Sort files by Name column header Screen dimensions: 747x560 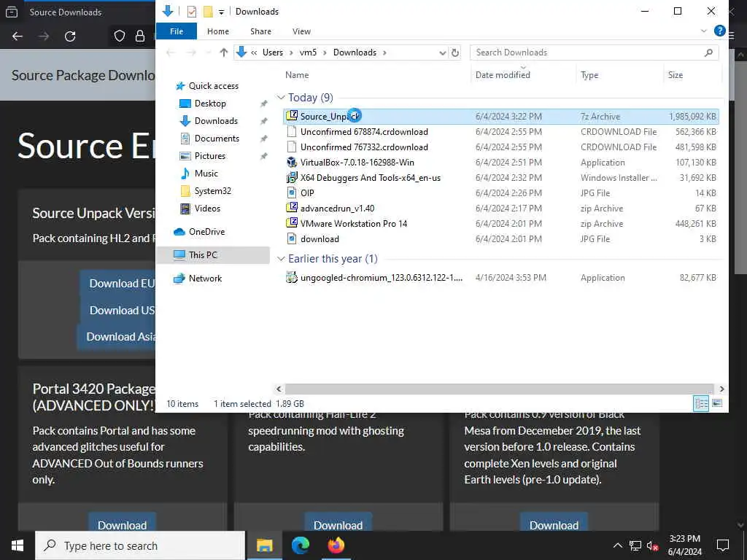pyautogui.click(x=297, y=75)
